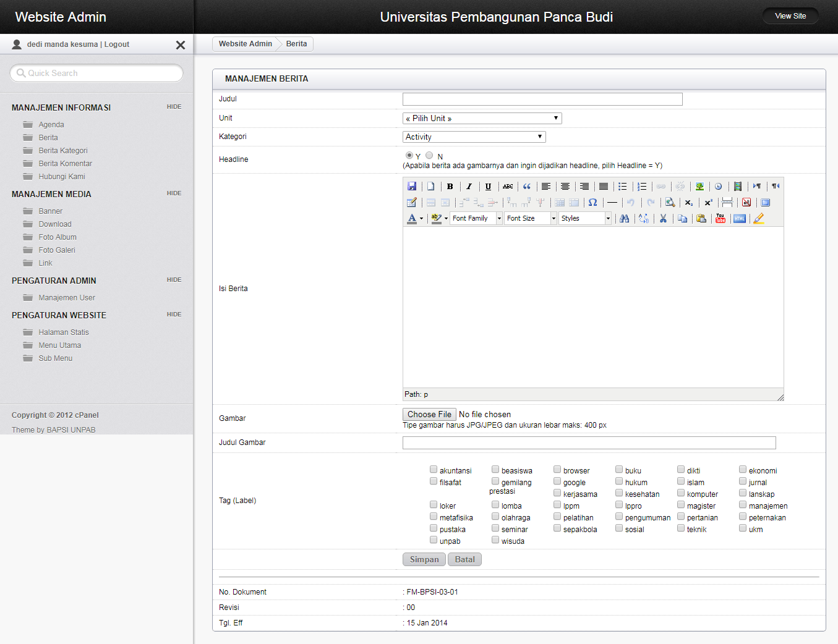Open the Pilih Unit dropdown
The image size is (838, 644).
coord(482,118)
